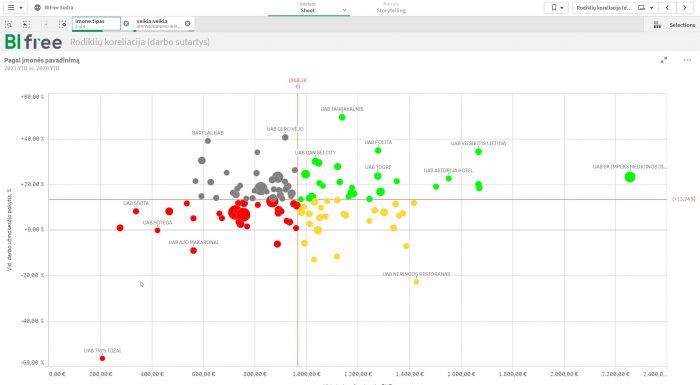
Task: Step back in selection history
Action: 26,24
